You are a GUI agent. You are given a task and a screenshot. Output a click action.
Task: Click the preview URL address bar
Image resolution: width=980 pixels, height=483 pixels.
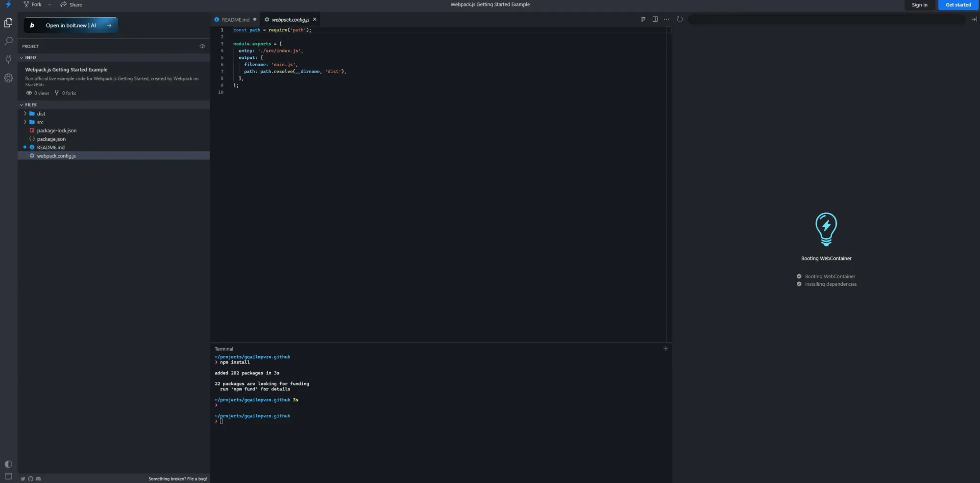tap(827, 19)
